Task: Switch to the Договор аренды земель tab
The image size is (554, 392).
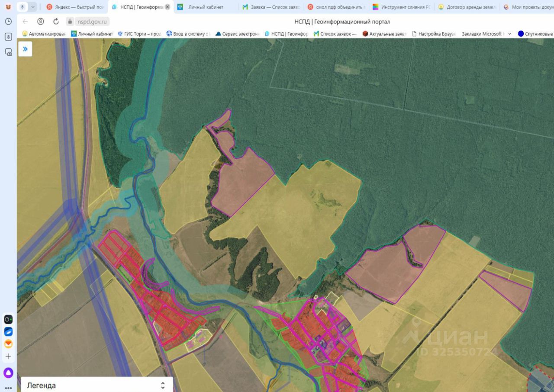Action: tap(467, 7)
